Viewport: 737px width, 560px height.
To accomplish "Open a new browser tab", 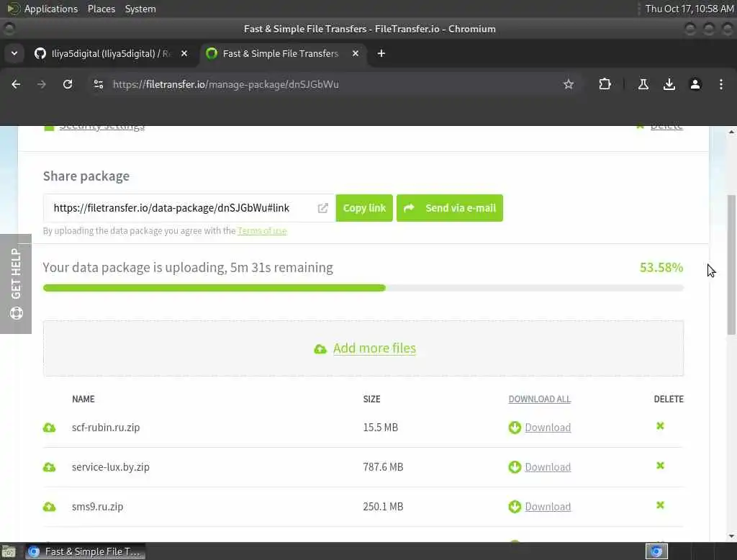I will (381, 53).
